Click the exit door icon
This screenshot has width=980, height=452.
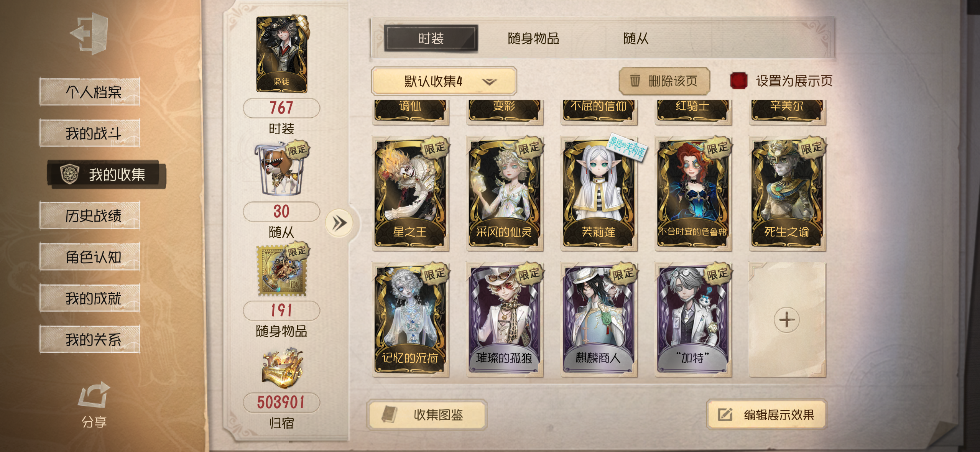tap(90, 34)
